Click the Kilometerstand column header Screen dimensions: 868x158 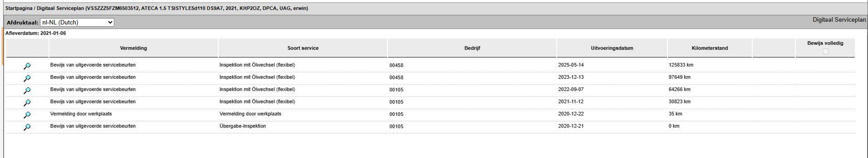[x=710, y=48]
